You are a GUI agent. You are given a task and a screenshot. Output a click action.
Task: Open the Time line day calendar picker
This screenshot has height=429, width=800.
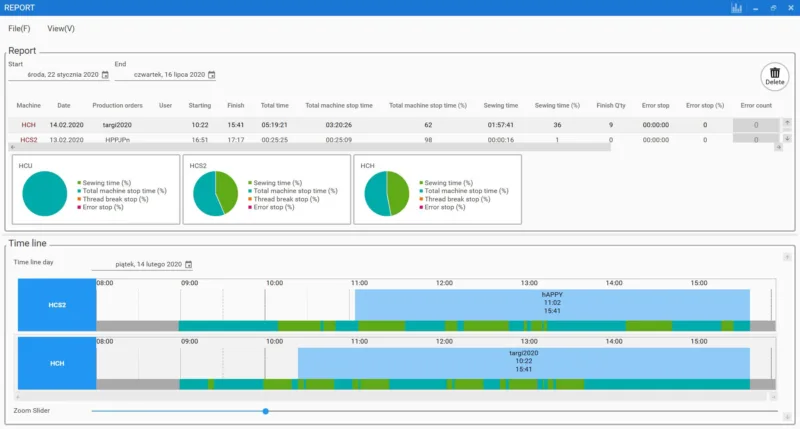(x=188, y=264)
